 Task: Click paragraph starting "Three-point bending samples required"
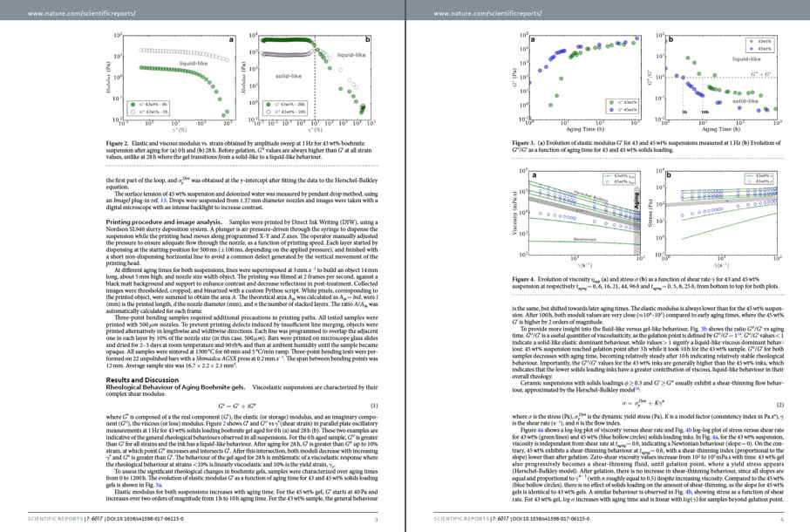[x=242, y=341]
